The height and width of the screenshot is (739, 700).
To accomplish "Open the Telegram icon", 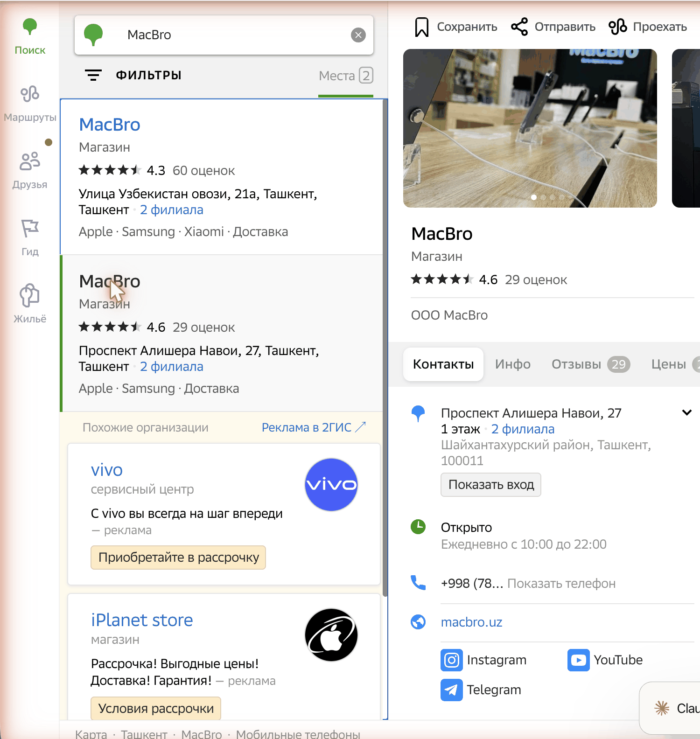I will (452, 690).
